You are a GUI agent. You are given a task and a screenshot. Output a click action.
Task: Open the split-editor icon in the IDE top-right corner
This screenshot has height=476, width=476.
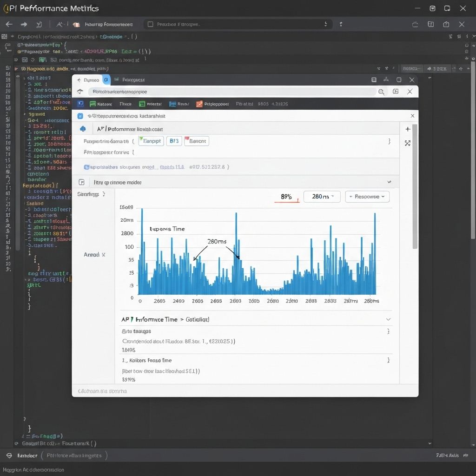tap(431, 24)
